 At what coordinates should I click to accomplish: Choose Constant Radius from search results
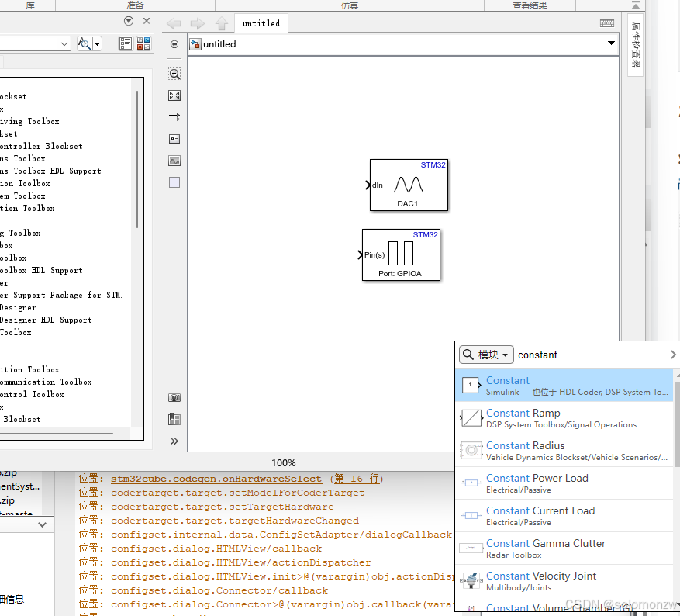564,450
